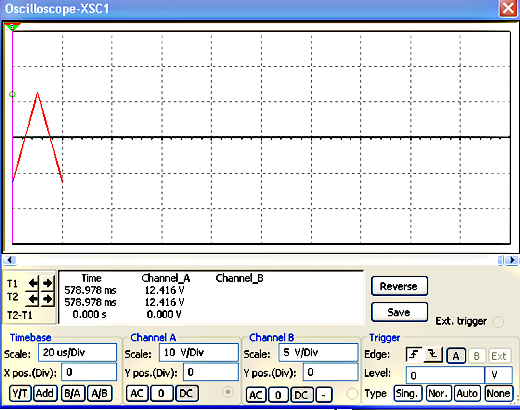520x410 pixels.
Task: Click the Reverse button
Action: tap(399, 286)
